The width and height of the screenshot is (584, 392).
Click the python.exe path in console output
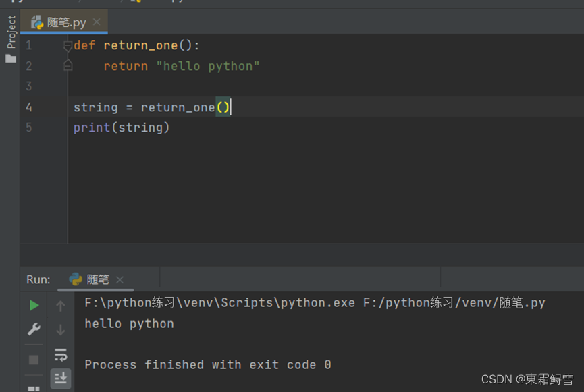point(219,303)
